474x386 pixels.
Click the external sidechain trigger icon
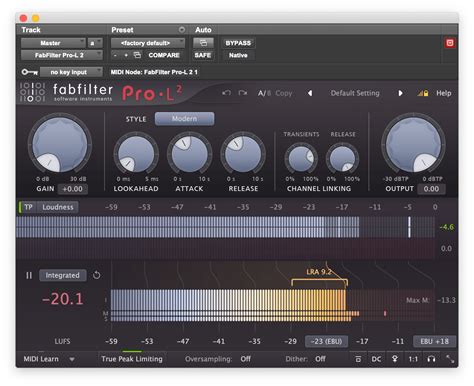coord(395,359)
